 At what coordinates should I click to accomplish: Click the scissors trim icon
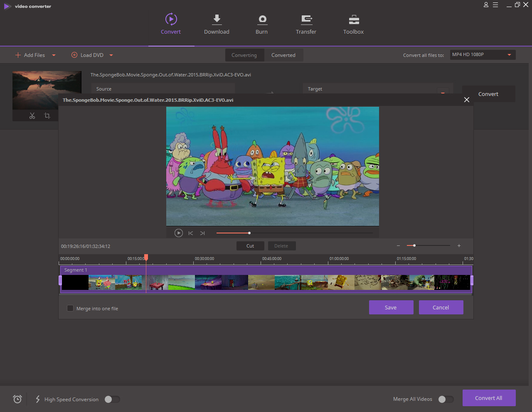click(32, 116)
